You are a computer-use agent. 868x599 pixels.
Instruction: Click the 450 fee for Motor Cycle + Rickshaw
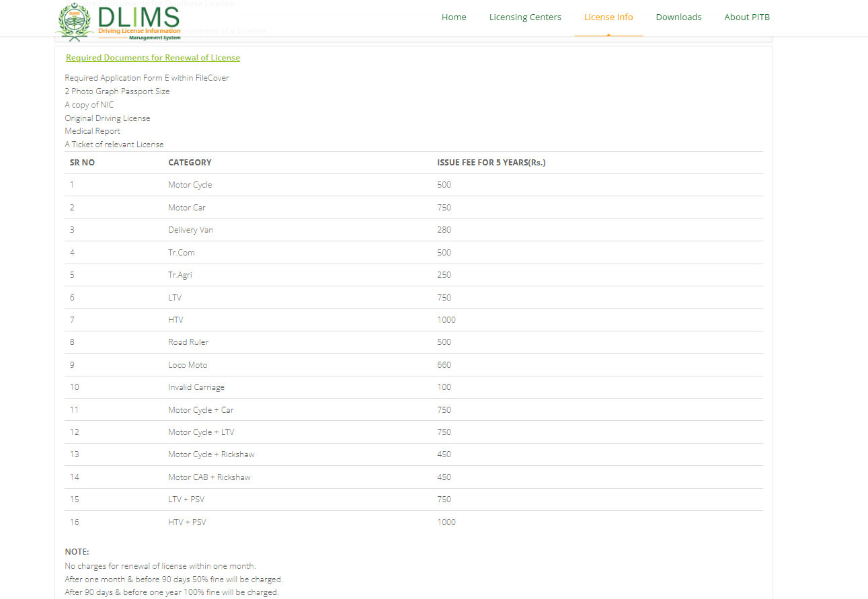coord(444,454)
